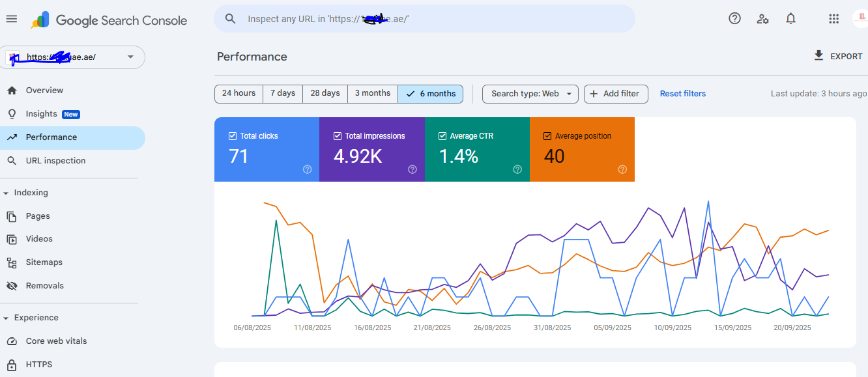Open the Sitemaps report
Screen dimensions: 868x377
(45, 262)
